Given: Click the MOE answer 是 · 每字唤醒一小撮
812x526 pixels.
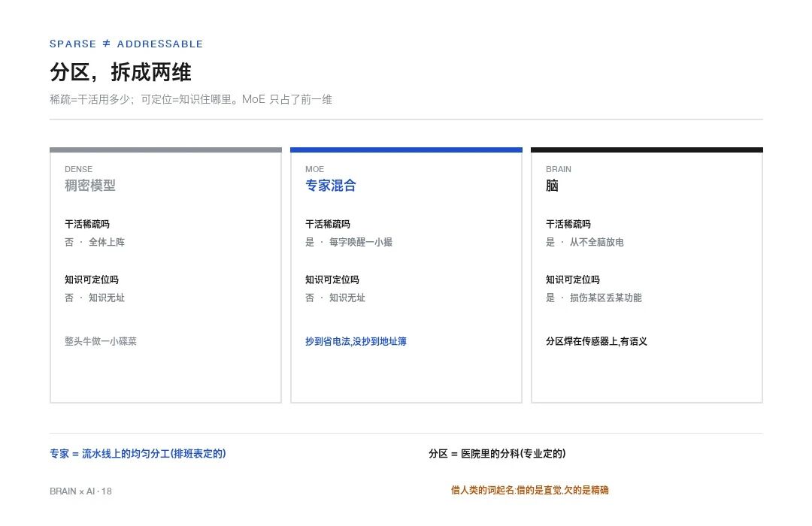Looking at the screenshot, I should 349,242.
